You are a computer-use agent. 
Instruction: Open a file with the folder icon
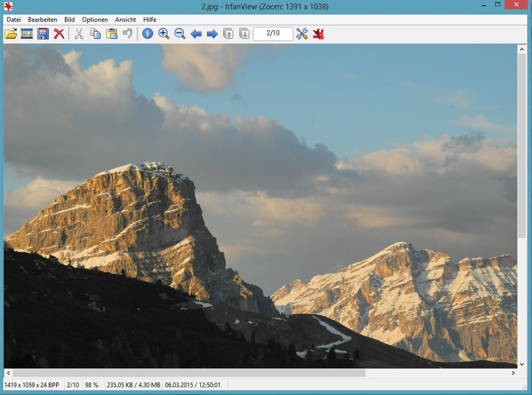click(11, 34)
